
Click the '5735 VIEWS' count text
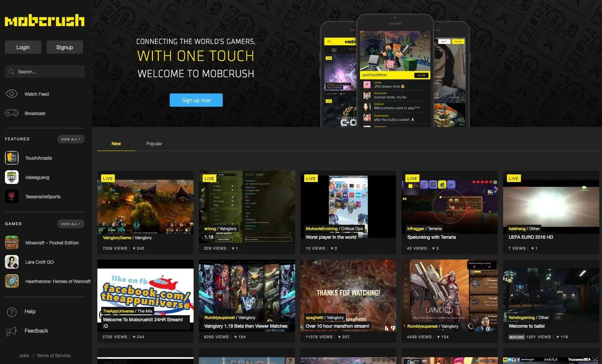click(x=115, y=337)
